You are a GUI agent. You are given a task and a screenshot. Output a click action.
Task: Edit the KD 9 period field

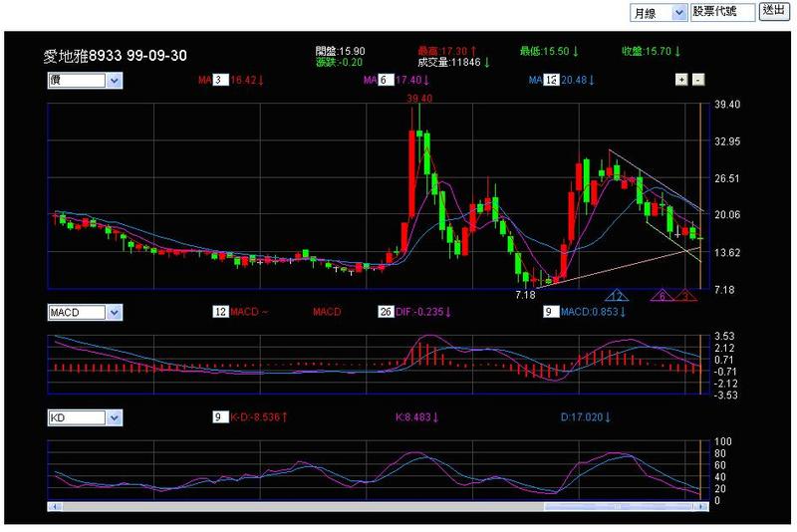(x=220, y=417)
